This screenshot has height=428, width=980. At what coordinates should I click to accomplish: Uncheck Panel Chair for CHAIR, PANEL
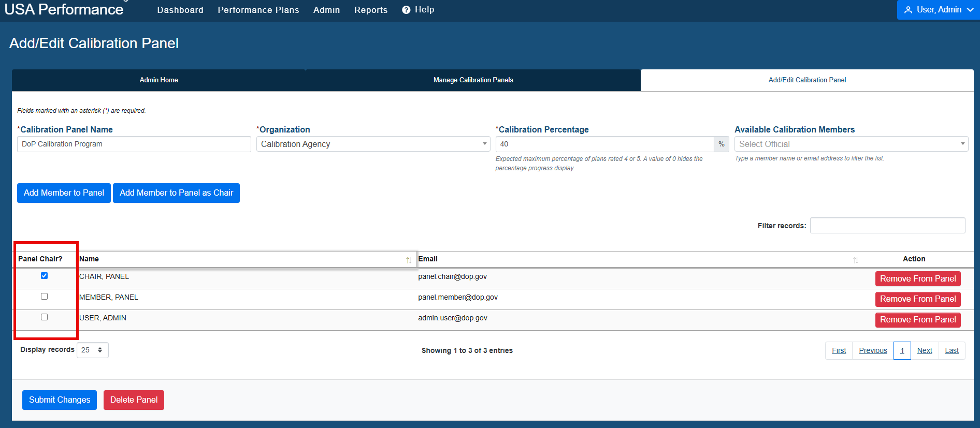pos(44,276)
